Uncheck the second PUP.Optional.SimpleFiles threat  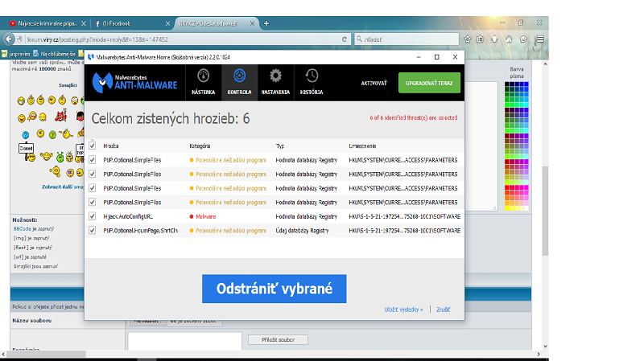pyautogui.click(x=93, y=174)
